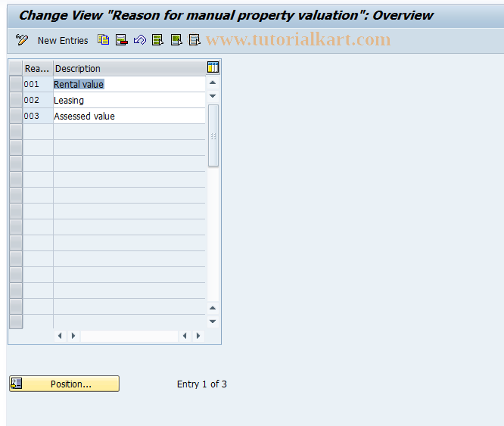
Task: Click the select-all corner cell of table
Action: coord(16,68)
